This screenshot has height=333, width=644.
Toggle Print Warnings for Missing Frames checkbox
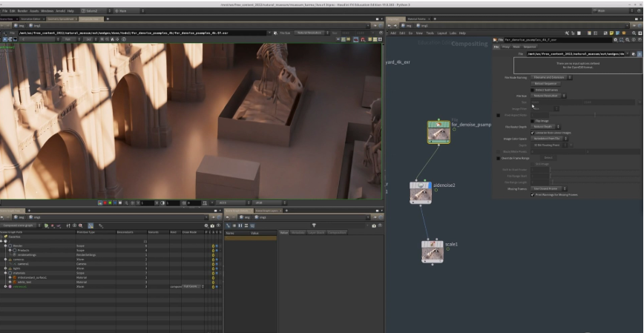tap(532, 195)
